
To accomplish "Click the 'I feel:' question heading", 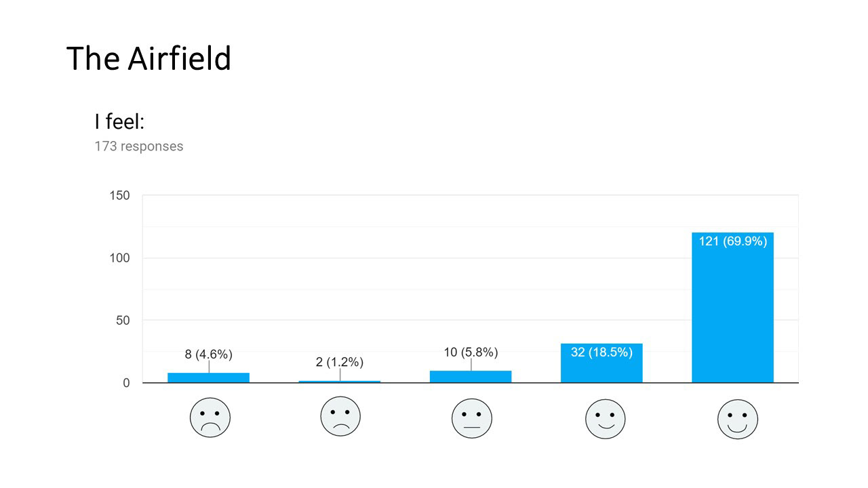I will (120, 122).
